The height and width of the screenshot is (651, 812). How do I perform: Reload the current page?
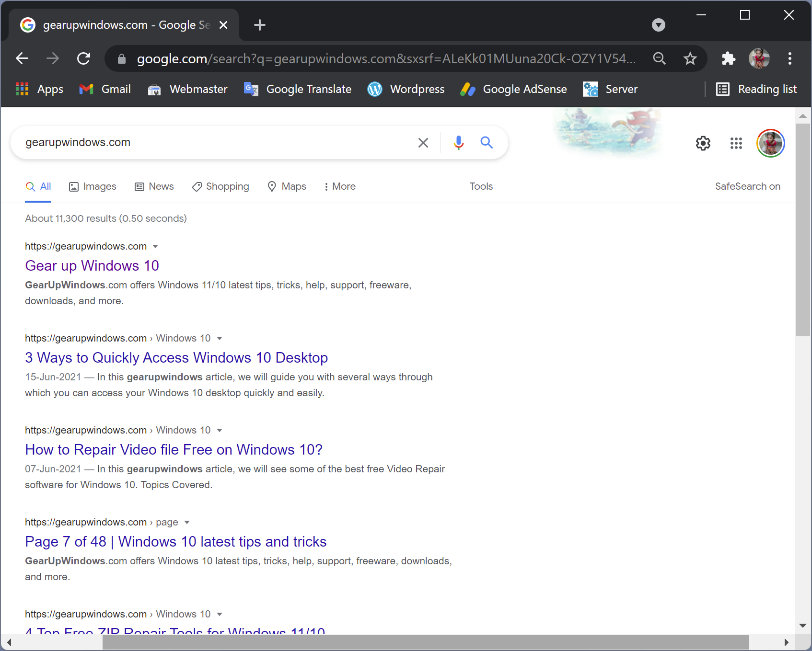(84, 58)
